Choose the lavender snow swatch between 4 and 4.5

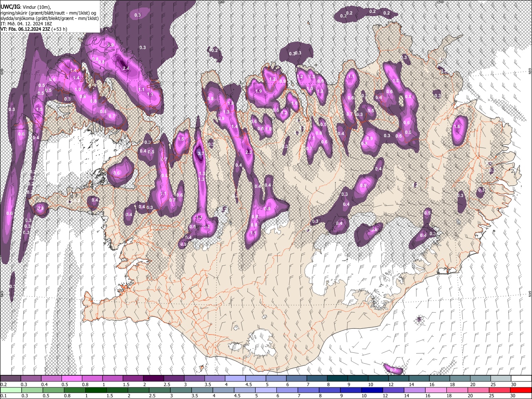coord(235,379)
